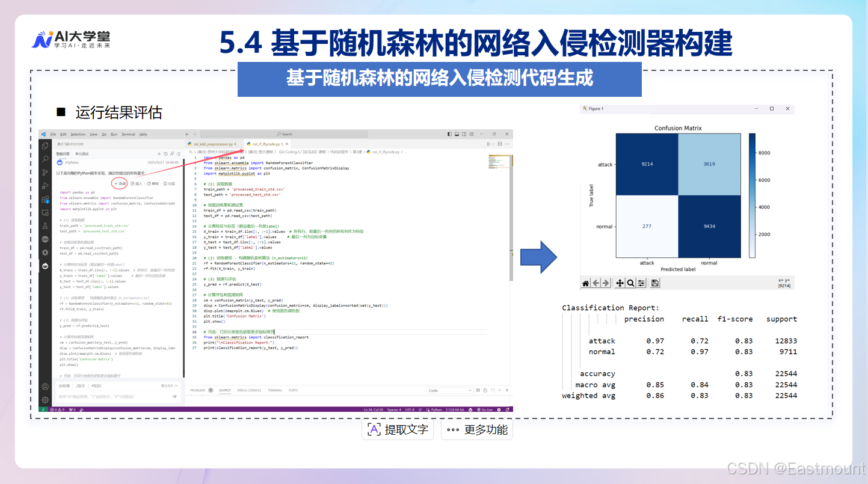
Task: Click the editor minimap
Action: point(499,161)
